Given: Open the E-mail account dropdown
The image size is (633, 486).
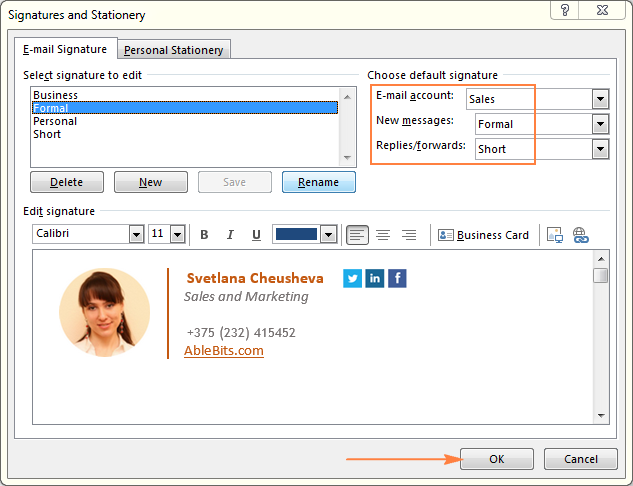Looking at the screenshot, I should pos(600,99).
